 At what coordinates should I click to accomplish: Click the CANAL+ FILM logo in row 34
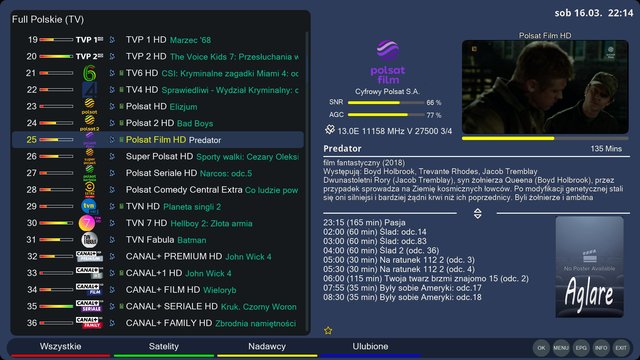click(89, 289)
